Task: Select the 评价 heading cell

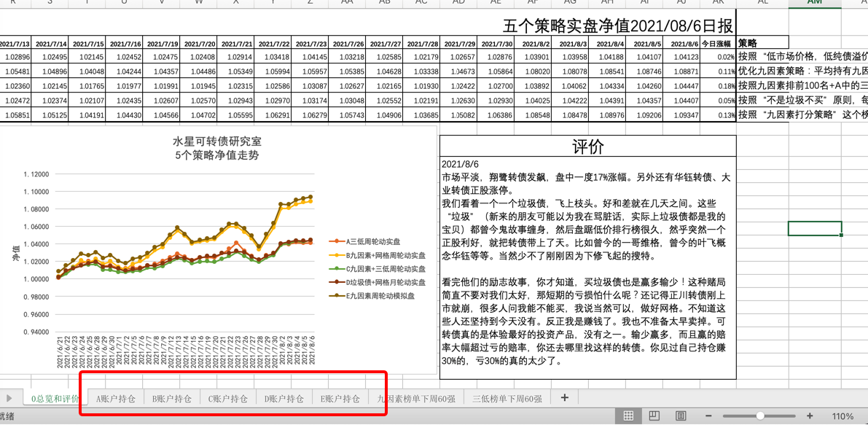Action: coord(587,147)
